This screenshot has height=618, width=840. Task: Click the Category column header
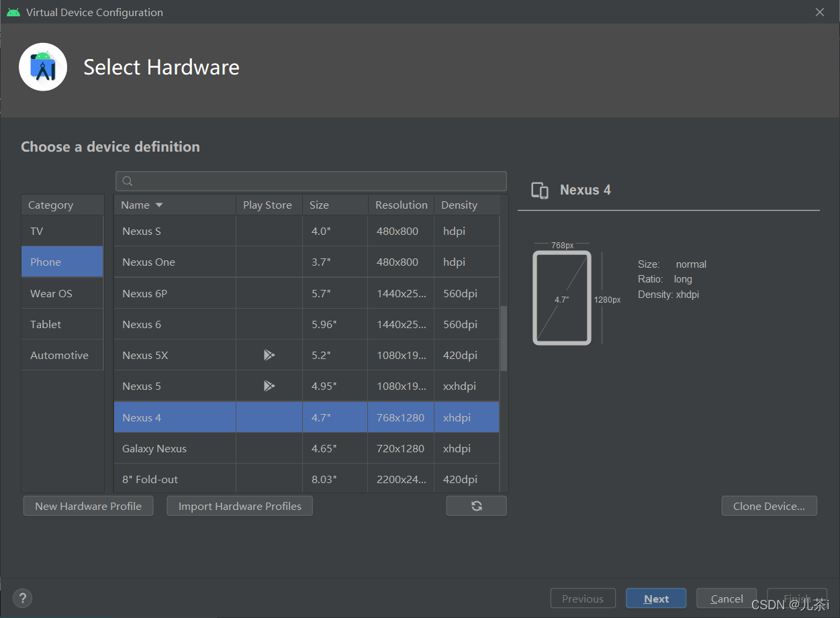(62, 205)
